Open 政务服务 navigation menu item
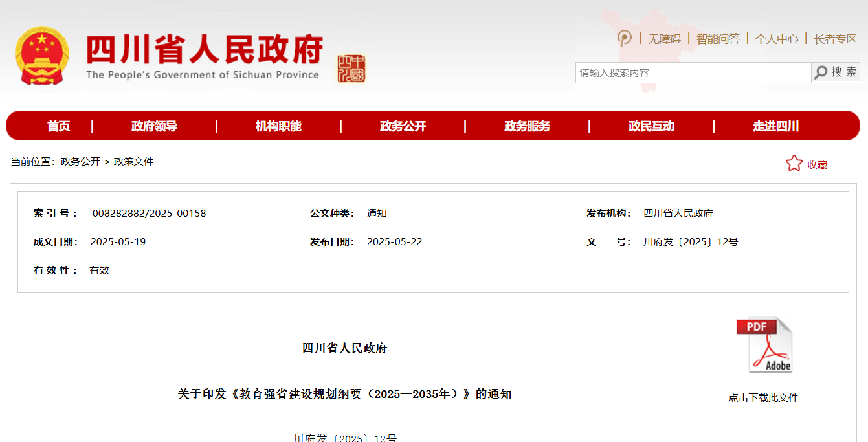 point(527,126)
